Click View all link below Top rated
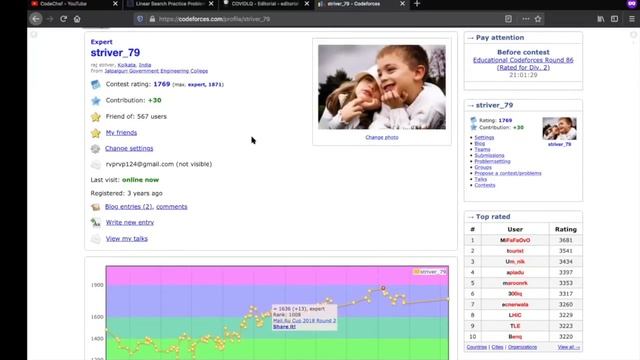 tap(569, 347)
